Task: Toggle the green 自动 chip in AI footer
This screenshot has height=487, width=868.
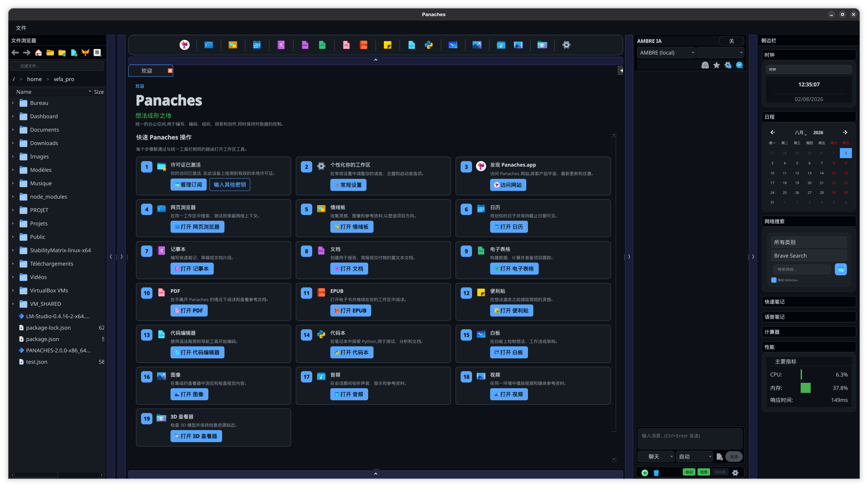Action: tap(689, 472)
